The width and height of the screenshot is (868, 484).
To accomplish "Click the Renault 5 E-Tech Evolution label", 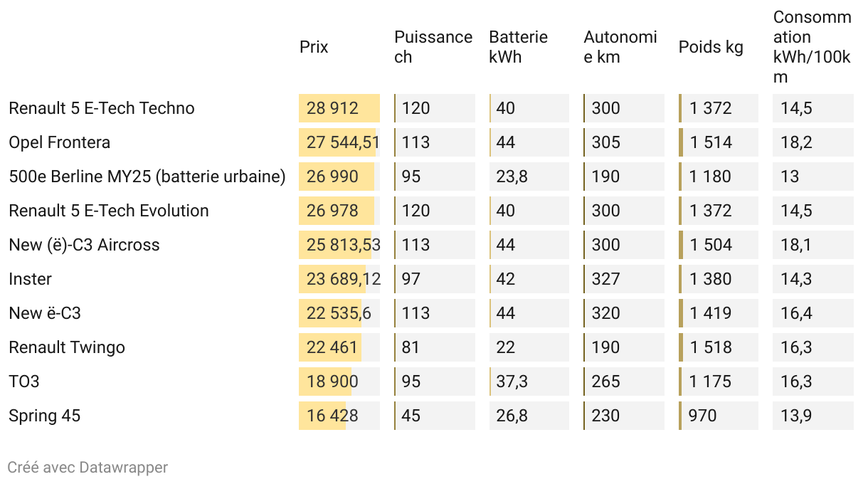I will [x=108, y=211].
